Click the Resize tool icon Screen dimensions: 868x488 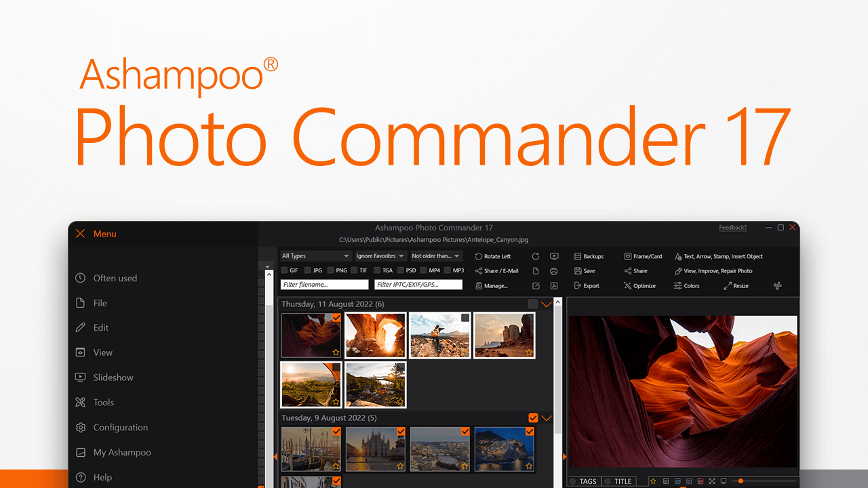(728, 286)
